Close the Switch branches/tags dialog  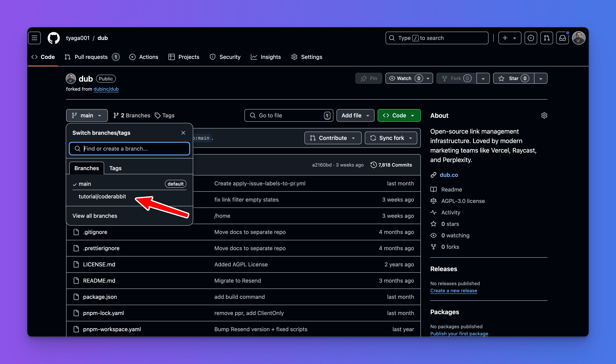pyautogui.click(x=183, y=133)
